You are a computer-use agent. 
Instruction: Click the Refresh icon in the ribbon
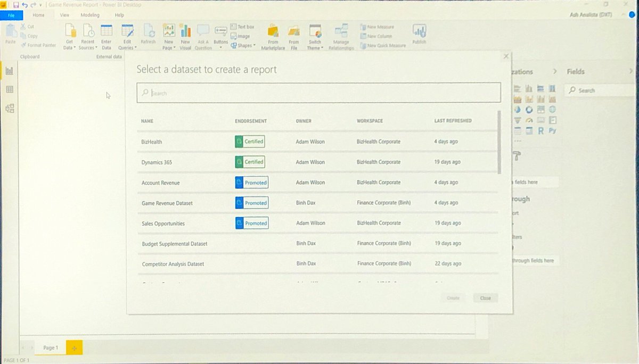[x=148, y=31]
